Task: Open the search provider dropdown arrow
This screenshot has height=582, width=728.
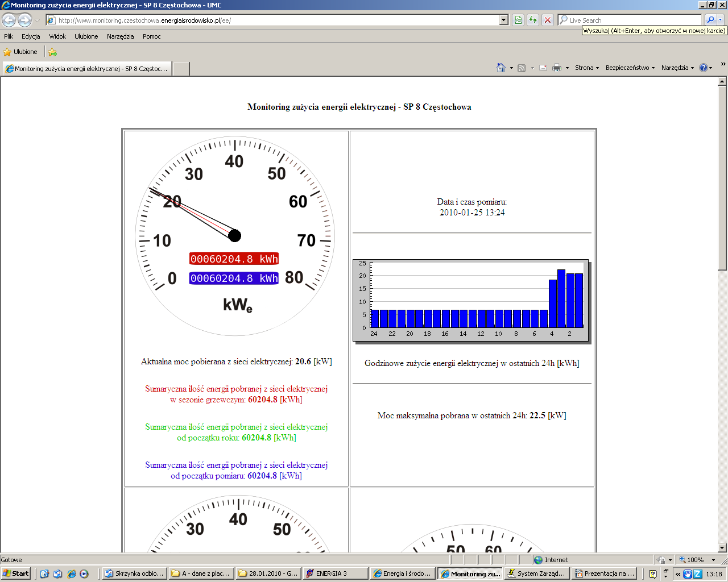Action: click(x=721, y=20)
